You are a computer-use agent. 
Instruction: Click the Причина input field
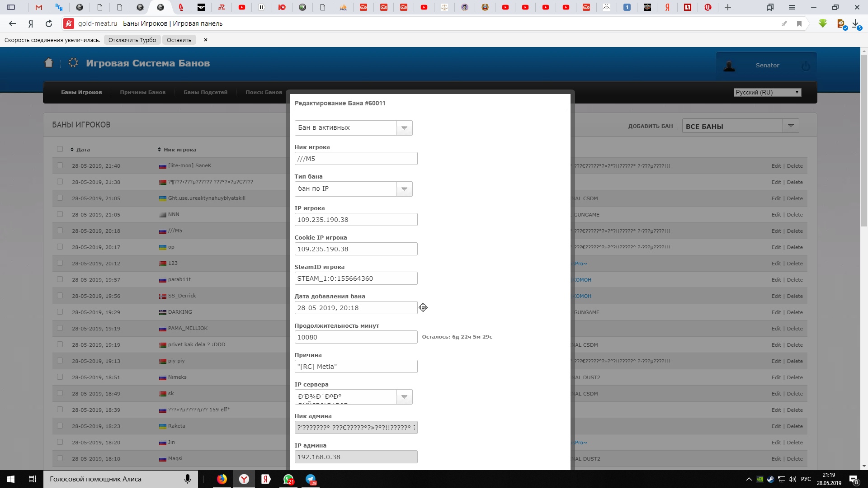click(356, 367)
